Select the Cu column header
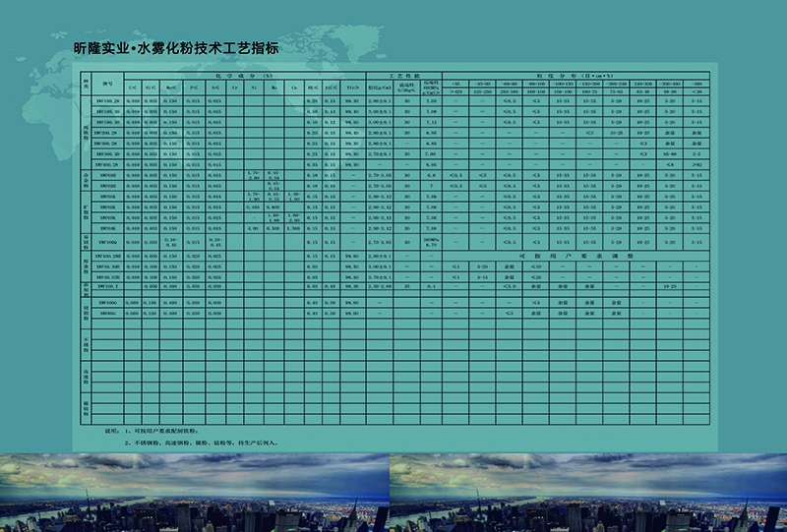Screen dimensions: 787x532 click(x=293, y=88)
